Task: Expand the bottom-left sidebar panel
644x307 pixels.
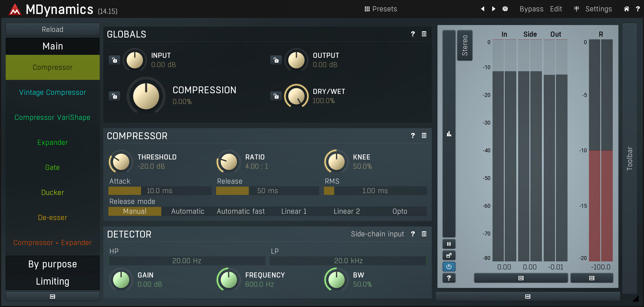Action: point(52,296)
